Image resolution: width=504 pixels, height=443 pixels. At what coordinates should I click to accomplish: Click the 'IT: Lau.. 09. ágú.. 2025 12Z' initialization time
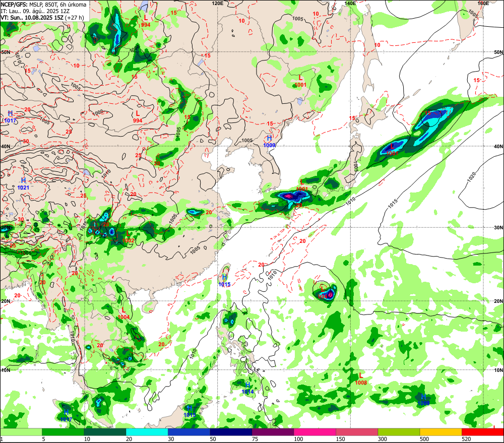(35, 11)
